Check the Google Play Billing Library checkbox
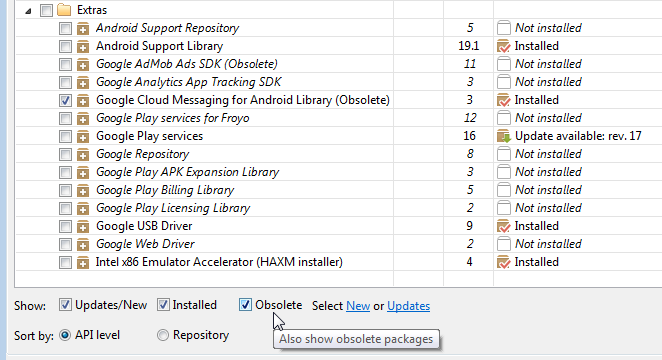This screenshot has width=662, height=360. point(65,190)
